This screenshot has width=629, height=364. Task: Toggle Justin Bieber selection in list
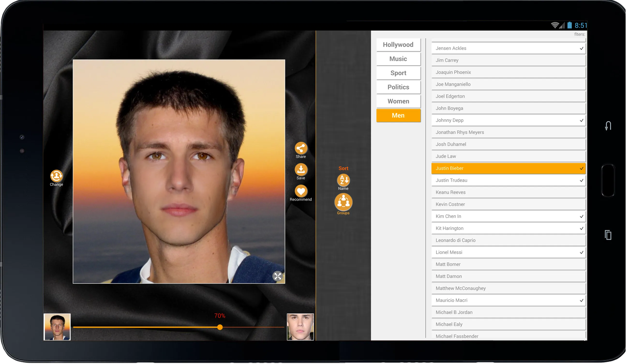click(x=509, y=168)
